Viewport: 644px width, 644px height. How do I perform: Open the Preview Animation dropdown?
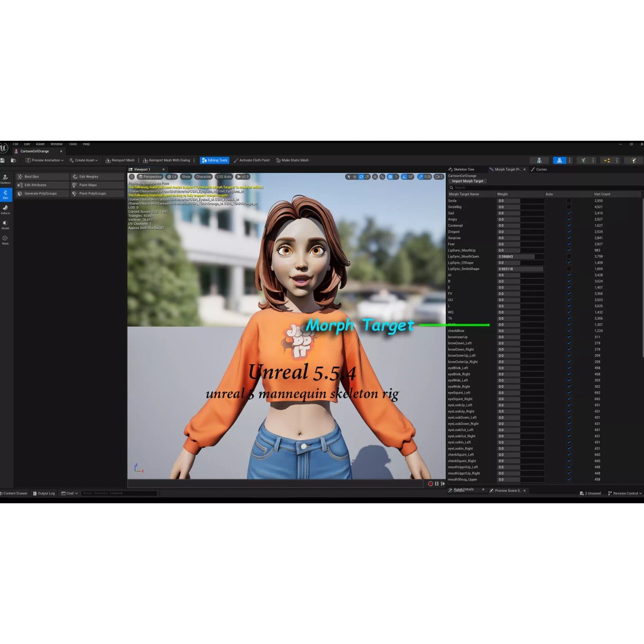click(45, 160)
